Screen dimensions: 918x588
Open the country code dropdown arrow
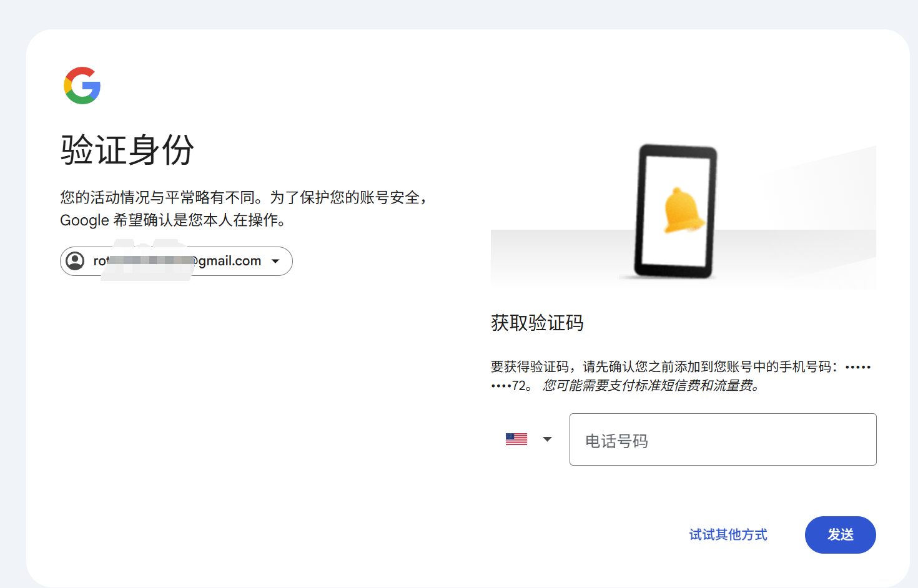tap(547, 439)
